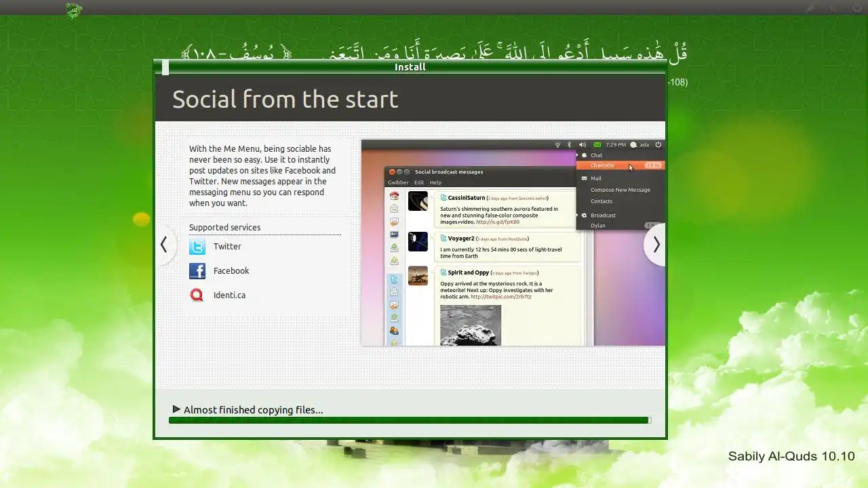The width and height of the screenshot is (868, 488).
Task: Click the people icon in Gwibber's sidebar
Action: [x=394, y=331]
